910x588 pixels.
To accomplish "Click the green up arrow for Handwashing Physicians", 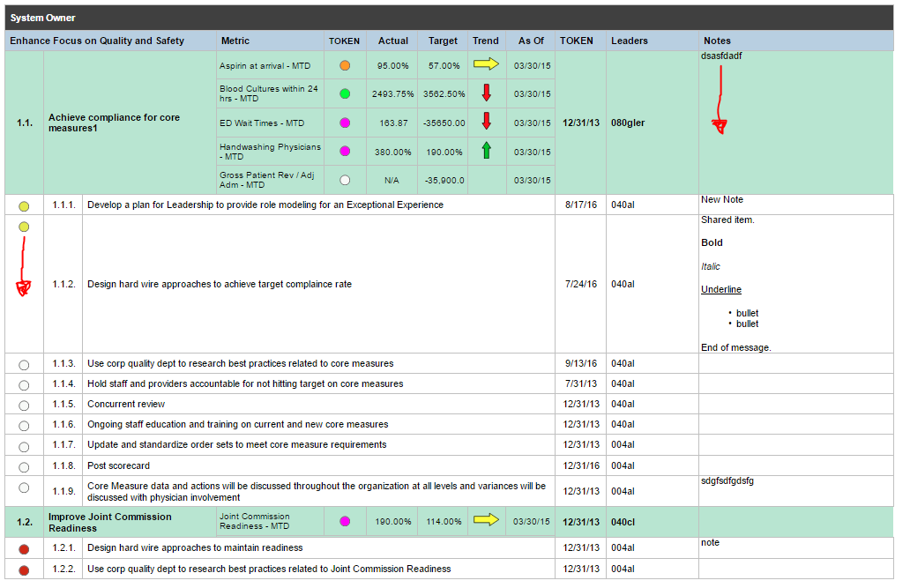I will coord(486,151).
